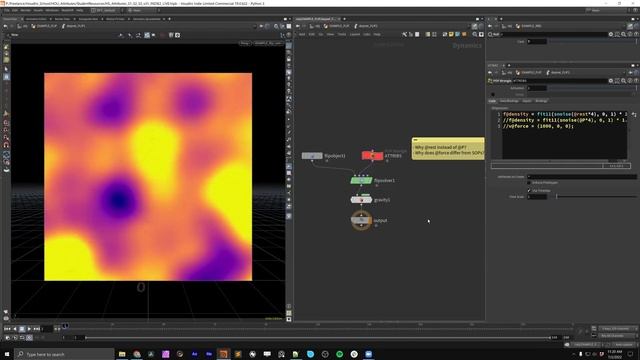640x360 pixels.
Task: Jump to last frame in playbar
Action: pyautogui.click(x=37, y=329)
